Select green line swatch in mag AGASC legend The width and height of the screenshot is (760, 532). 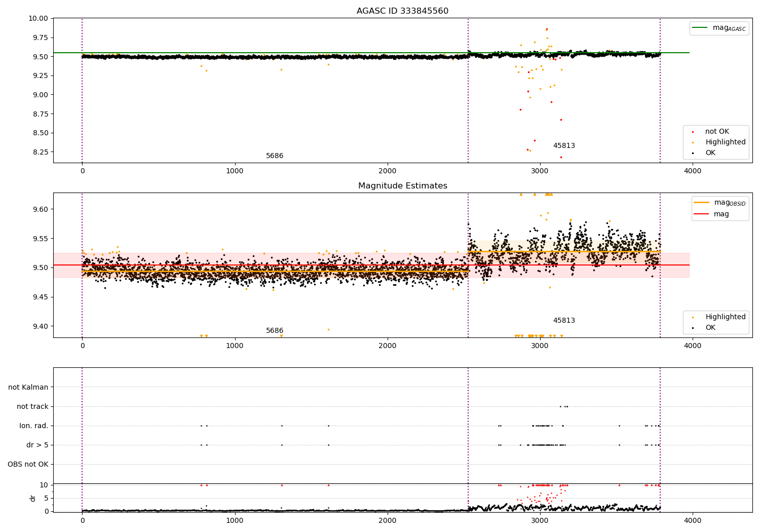coord(701,28)
